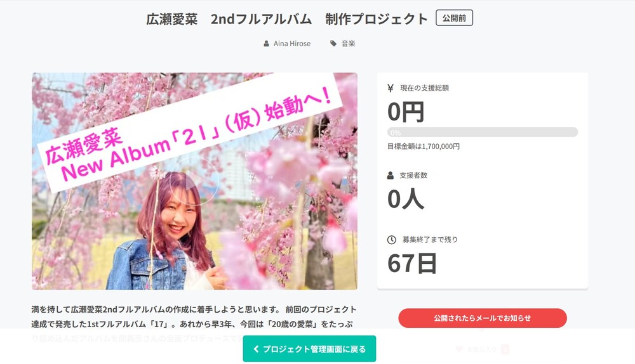Click the person icon beside 支援者数
The width and height of the screenshot is (635, 364).
pos(391,176)
